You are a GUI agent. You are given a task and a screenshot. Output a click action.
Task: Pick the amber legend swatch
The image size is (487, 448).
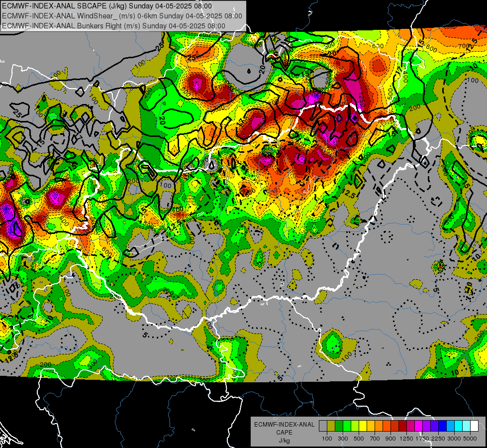point(371,426)
